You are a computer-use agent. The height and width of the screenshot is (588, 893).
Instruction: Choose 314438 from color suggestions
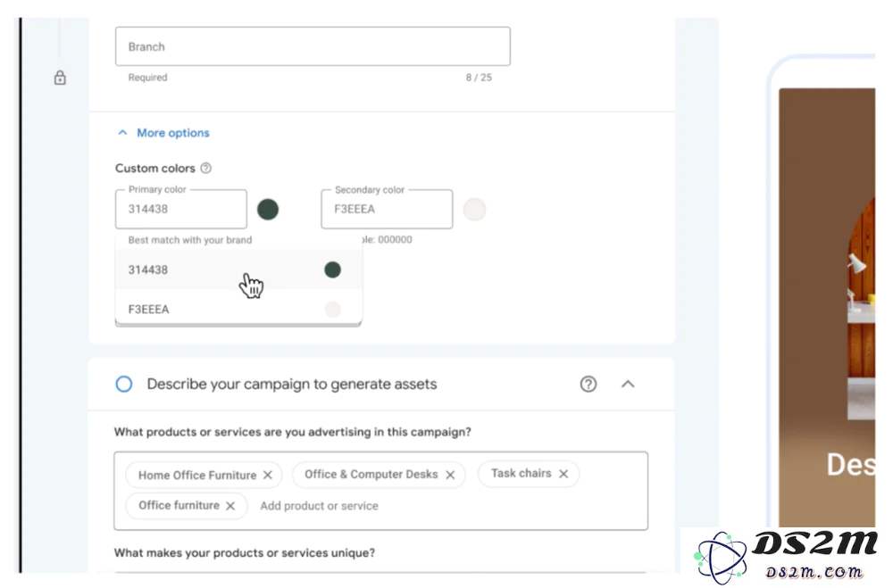[238, 269]
